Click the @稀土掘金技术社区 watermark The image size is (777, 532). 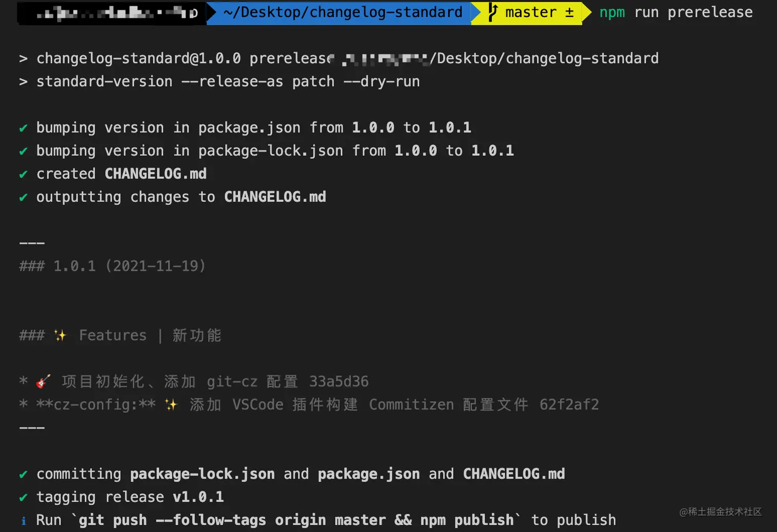click(721, 512)
